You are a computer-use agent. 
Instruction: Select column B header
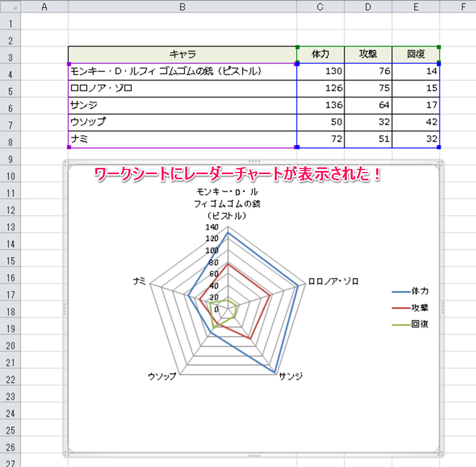point(182,6)
